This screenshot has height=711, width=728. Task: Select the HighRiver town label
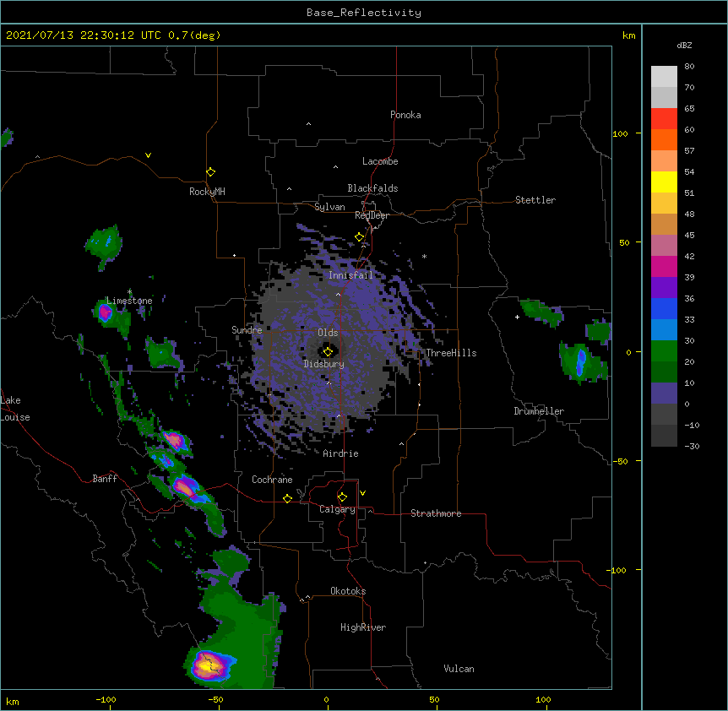pos(363,627)
